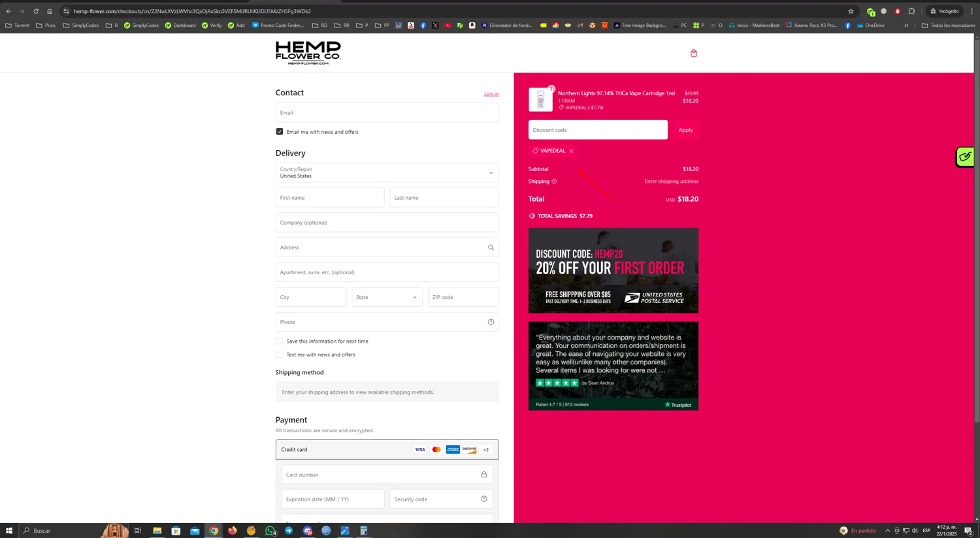Click the Log in link

[491, 94]
